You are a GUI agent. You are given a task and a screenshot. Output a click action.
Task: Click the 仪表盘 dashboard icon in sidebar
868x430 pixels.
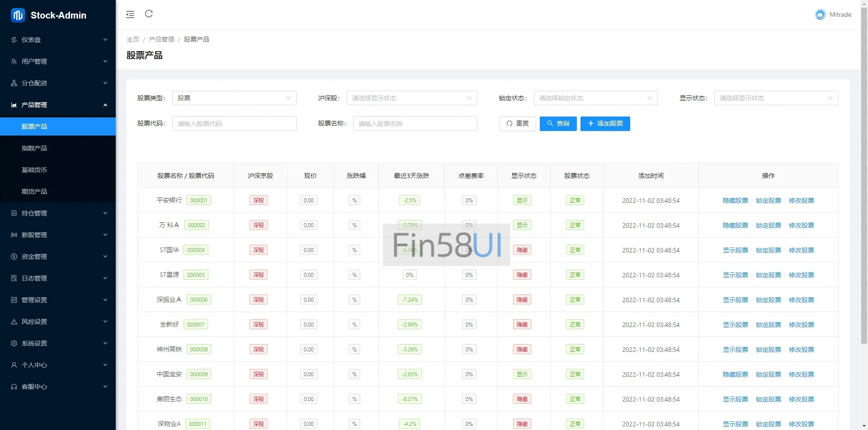[14, 40]
